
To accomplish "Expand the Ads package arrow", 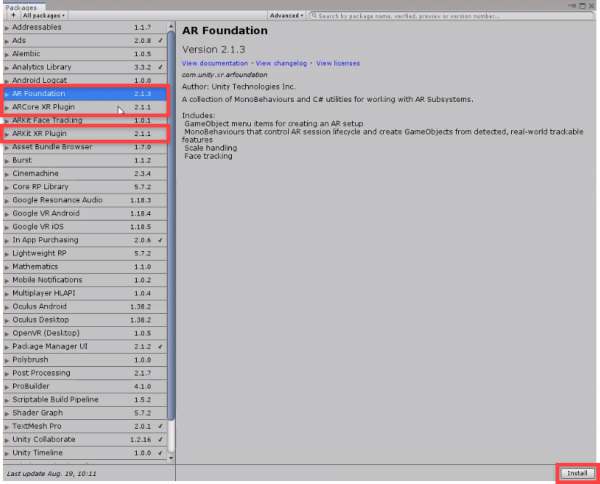I will click(x=7, y=41).
